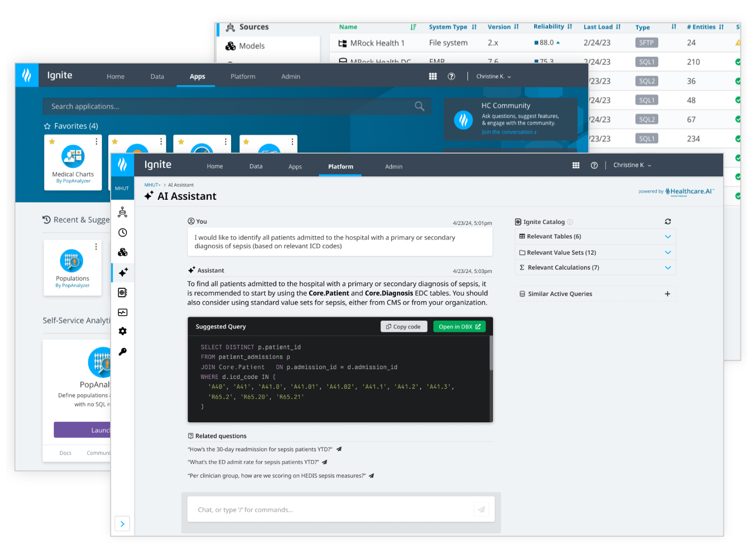Click the apps grid icon in the Platform window
The height and width of the screenshot is (560, 747).
(x=576, y=165)
